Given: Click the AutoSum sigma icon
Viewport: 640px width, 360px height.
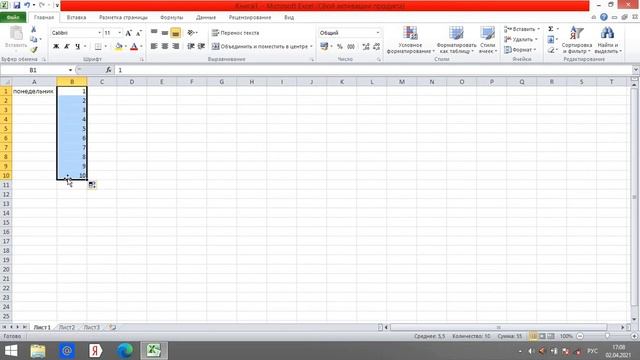Looking at the screenshot, I should (551, 29).
